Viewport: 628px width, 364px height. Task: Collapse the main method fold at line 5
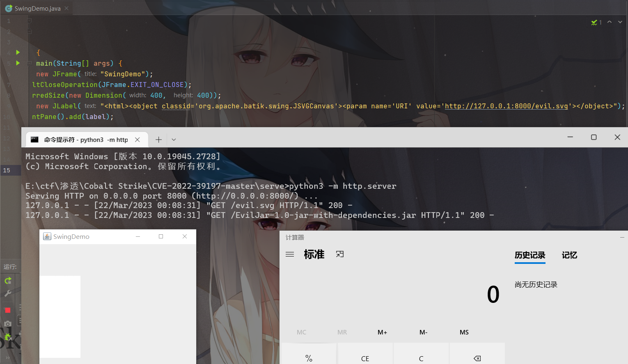[29, 63]
